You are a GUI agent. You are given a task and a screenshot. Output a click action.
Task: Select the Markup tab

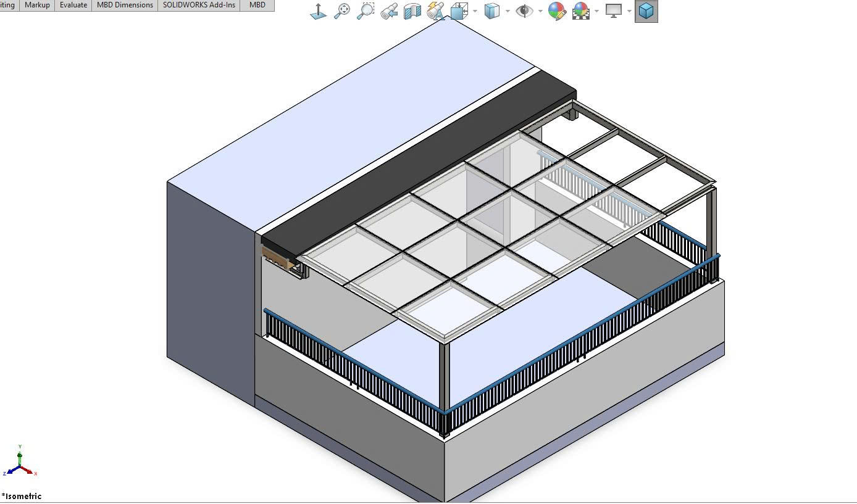[x=37, y=5]
